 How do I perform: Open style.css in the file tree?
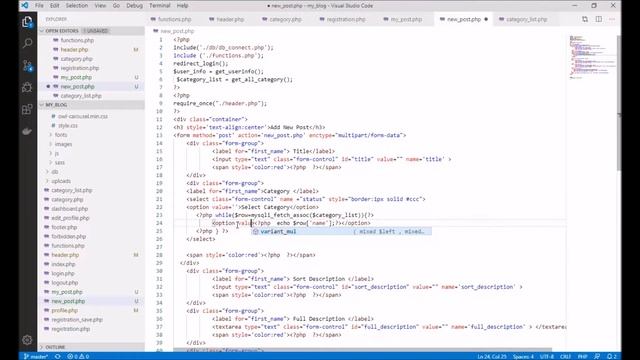click(x=67, y=125)
